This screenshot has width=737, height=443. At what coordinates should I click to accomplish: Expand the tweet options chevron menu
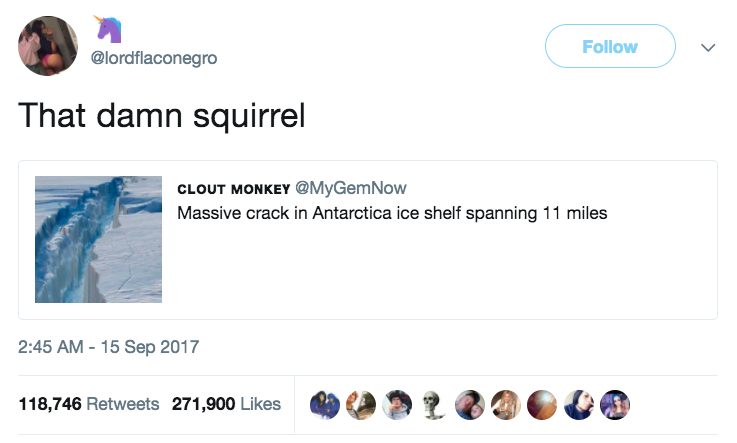point(708,47)
